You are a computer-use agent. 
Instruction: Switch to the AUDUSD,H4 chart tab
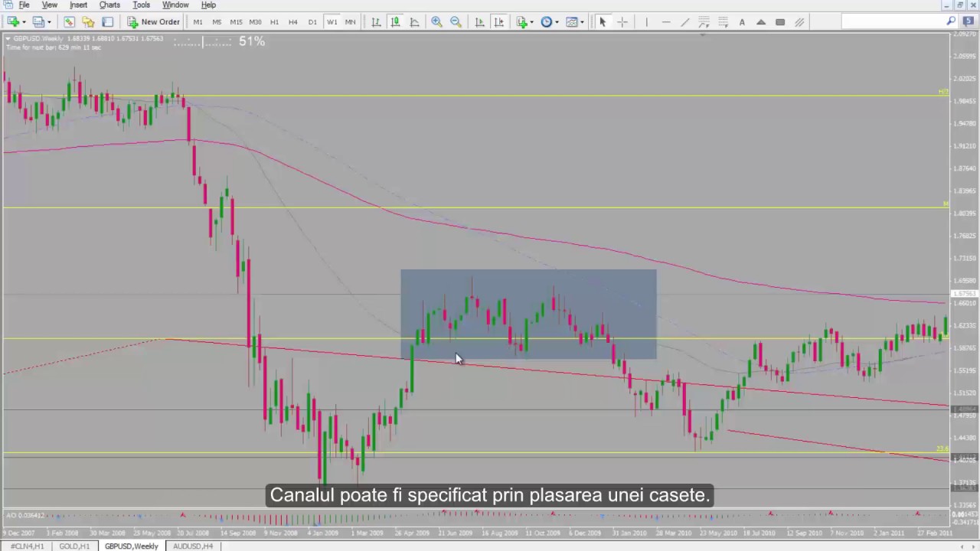tap(193, 546)
